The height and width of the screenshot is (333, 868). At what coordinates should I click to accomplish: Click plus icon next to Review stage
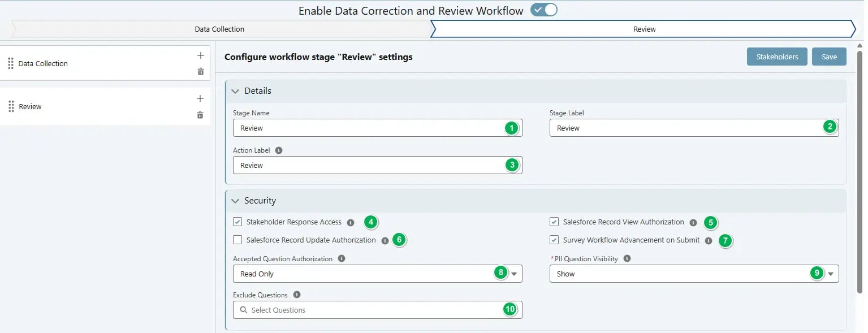coord(200,98)
